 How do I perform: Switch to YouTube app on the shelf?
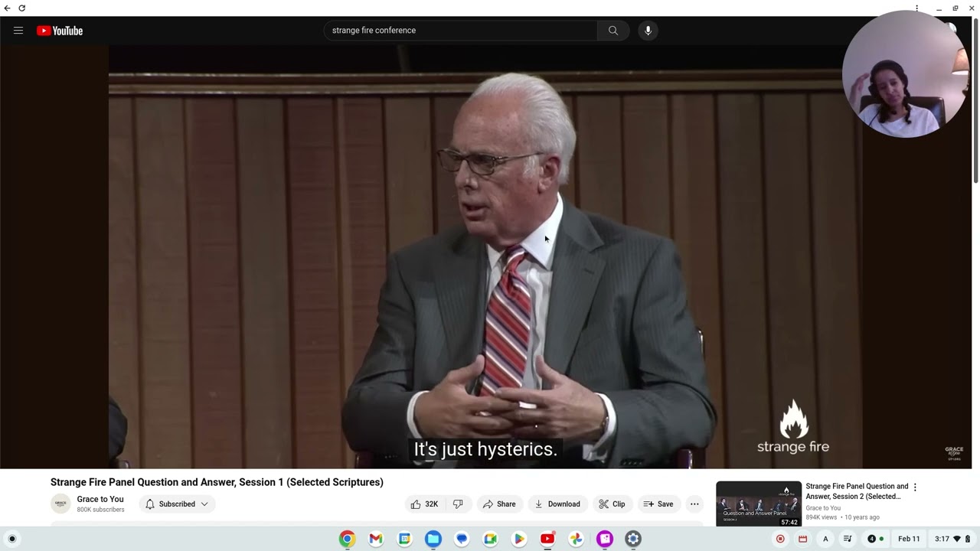pos(547,539)
